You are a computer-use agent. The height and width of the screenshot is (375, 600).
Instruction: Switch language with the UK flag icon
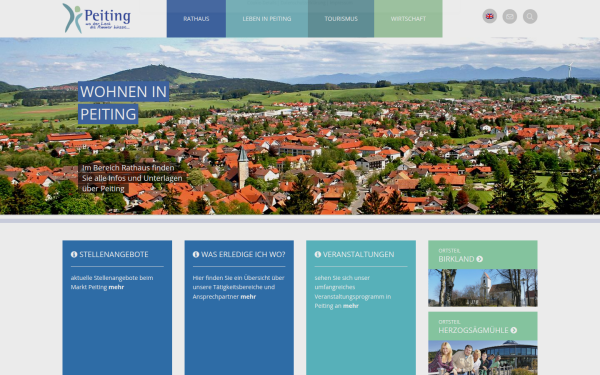489,16
